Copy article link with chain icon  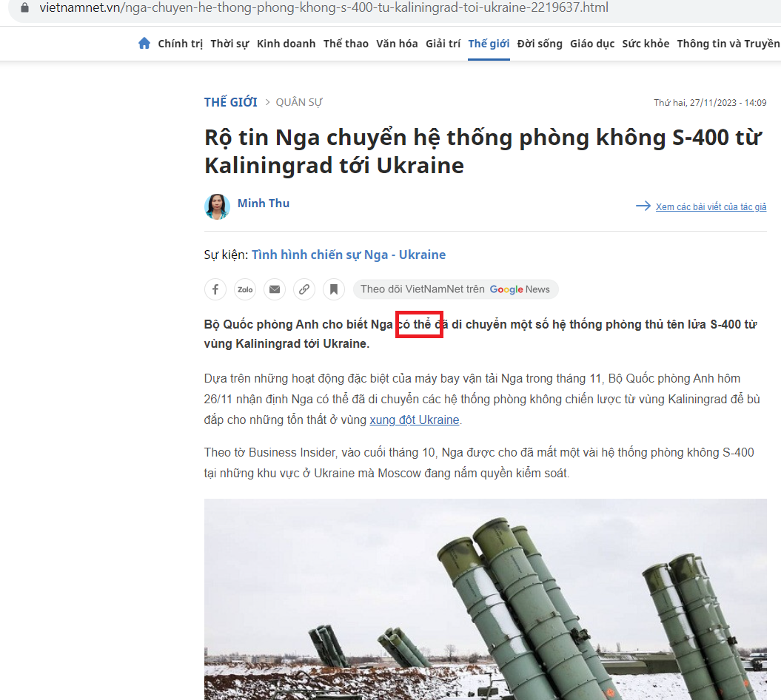(304, 289)
